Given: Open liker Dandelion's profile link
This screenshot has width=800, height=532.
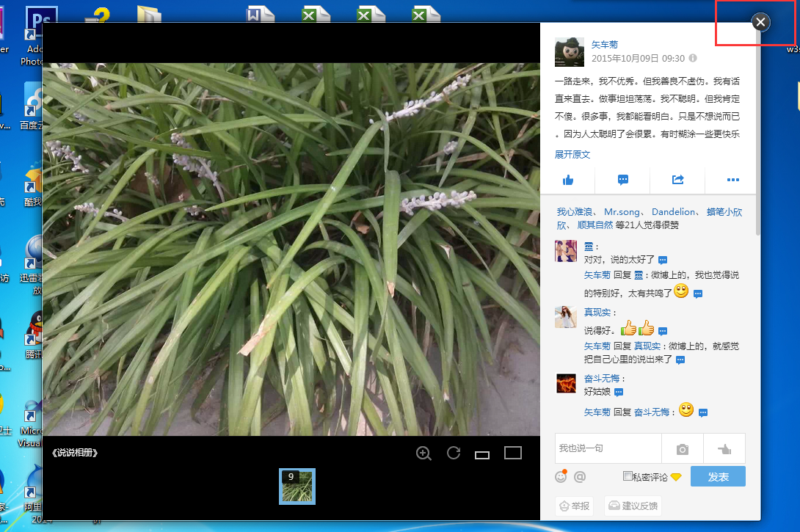Looking at the screenshot, I should point(674,211).
